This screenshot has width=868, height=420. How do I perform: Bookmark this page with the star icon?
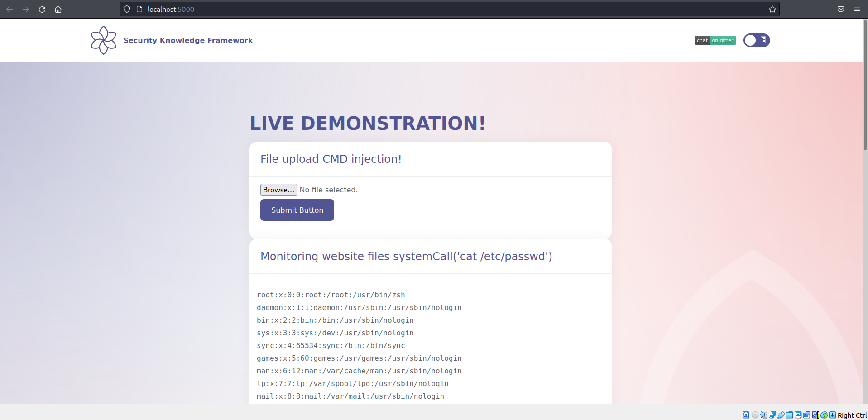pyautogui.click(x=772, y=9)
